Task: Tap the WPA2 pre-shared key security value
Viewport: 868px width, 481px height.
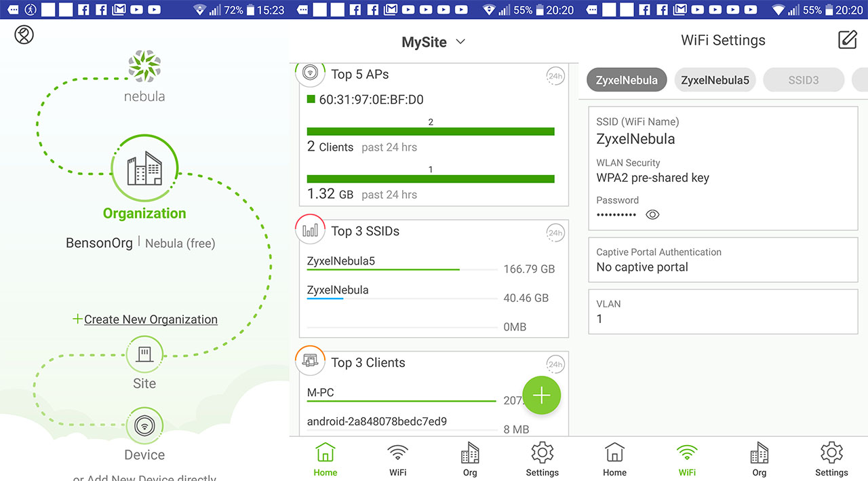Action: pyautogui.click(x=652, y=178)
